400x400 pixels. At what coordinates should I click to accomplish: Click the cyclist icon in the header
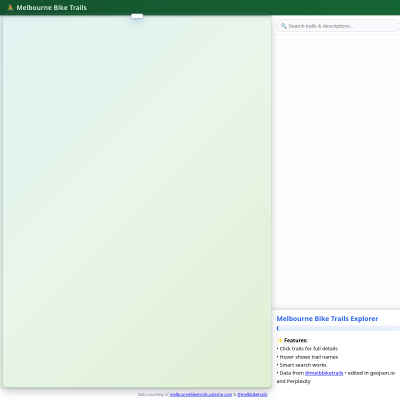tap(10, 7)
